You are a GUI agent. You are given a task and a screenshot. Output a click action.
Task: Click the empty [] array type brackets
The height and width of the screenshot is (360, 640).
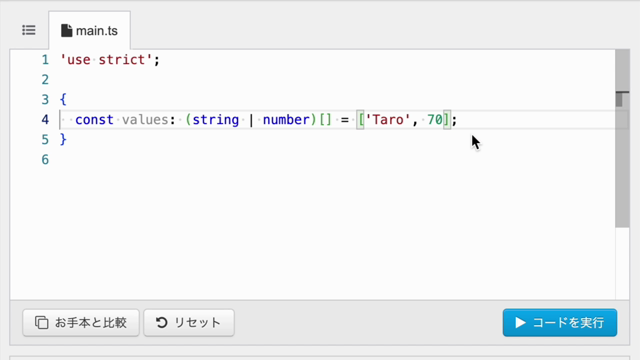(x=325, y=120)
